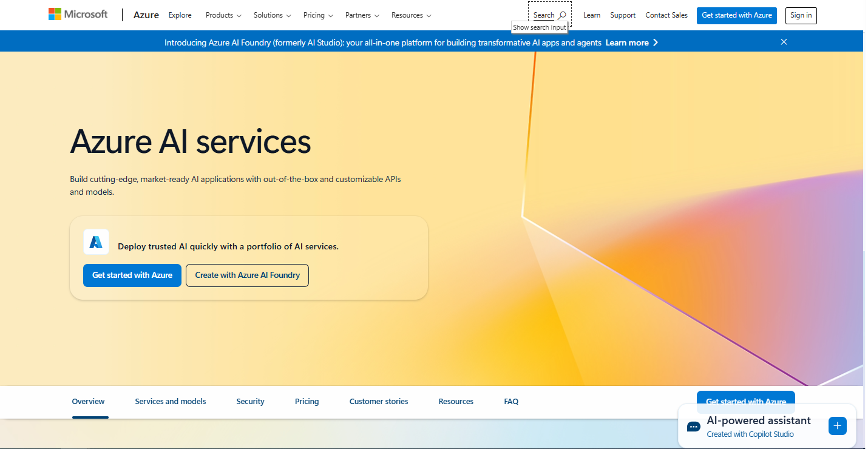
Task: Click the 'Build cutting-edge, market-ready AI' description
Action: point(236,186)
